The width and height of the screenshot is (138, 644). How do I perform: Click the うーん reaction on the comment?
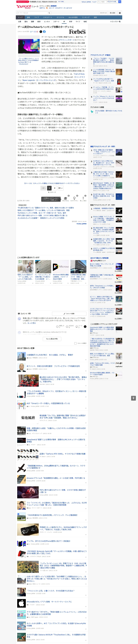click(79, 327)
